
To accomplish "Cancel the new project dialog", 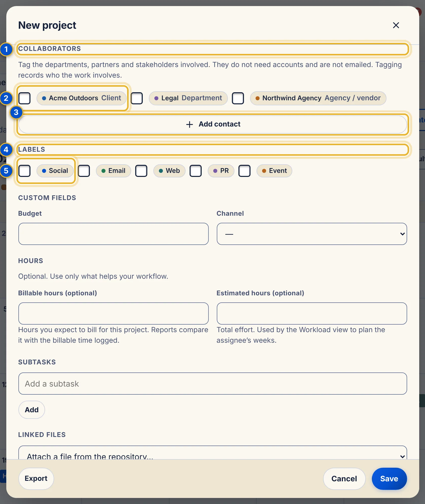I will [344, 479].
